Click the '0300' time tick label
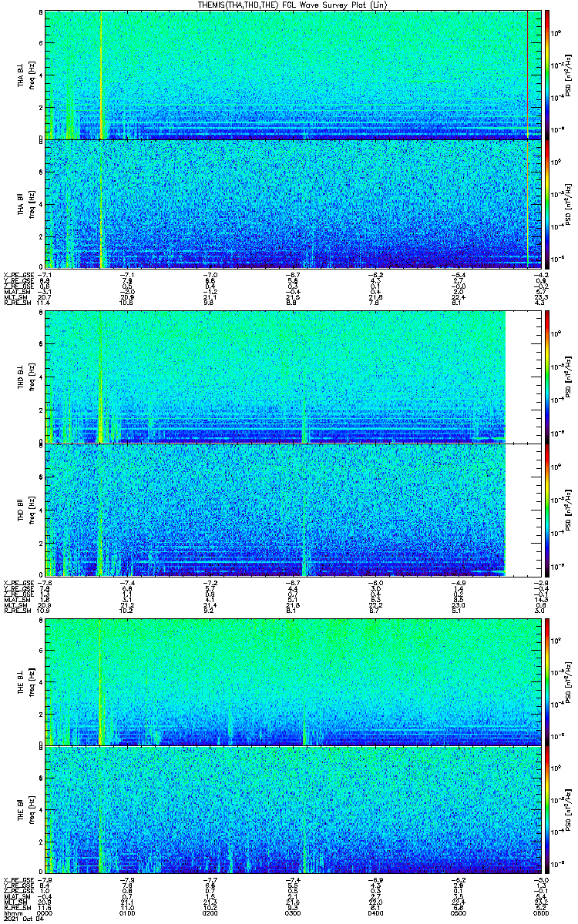Viewport: 578px width, 924px height. pos(293,913)
